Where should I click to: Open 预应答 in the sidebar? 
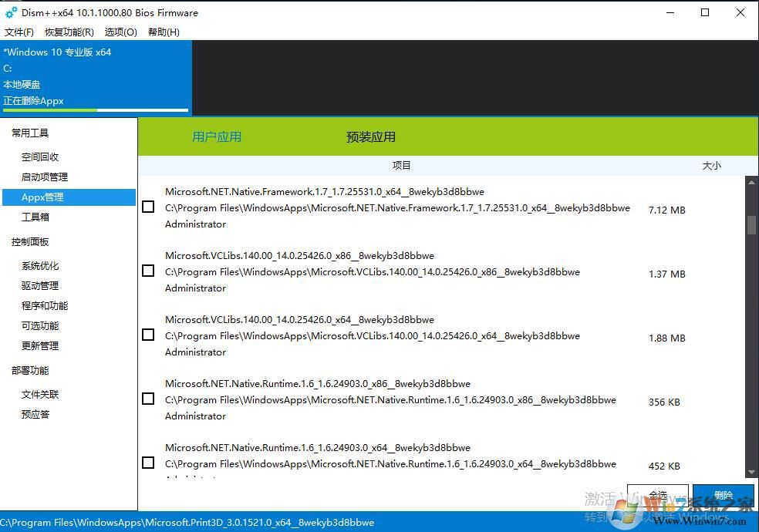coord(35,415)
